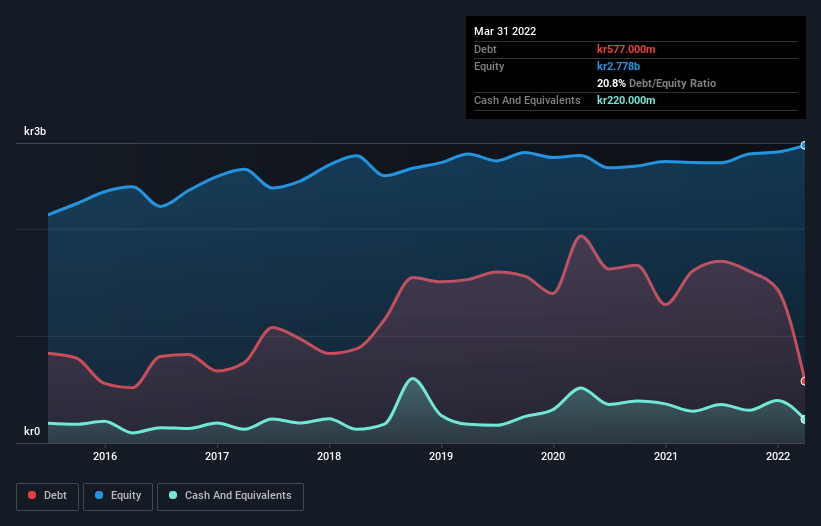
Task: Click the blue Equity endpoint marker
Action: click(804, 146)
